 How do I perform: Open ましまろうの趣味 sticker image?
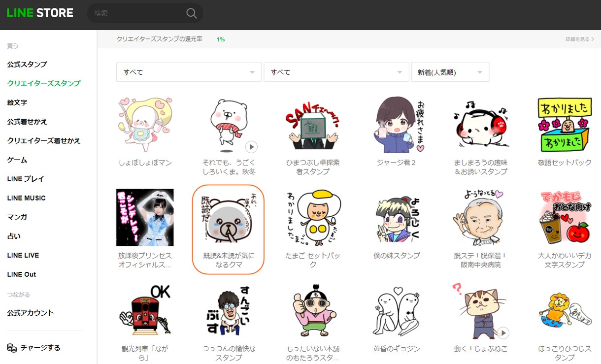(481, 125)
